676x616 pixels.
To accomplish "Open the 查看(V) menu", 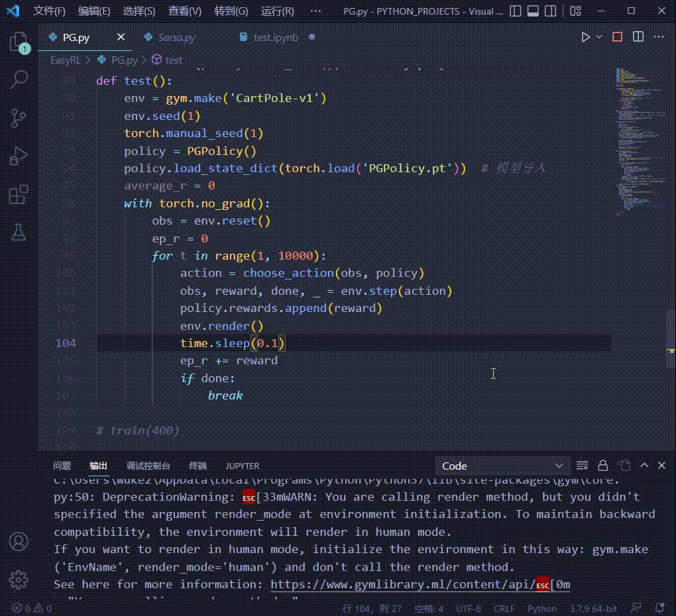I will pos(184,11).
